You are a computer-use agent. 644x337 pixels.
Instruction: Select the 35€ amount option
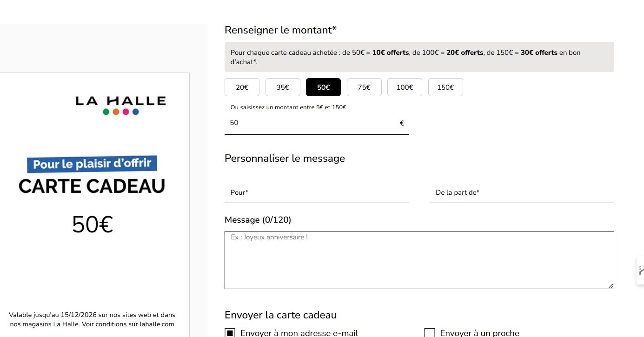282,87
